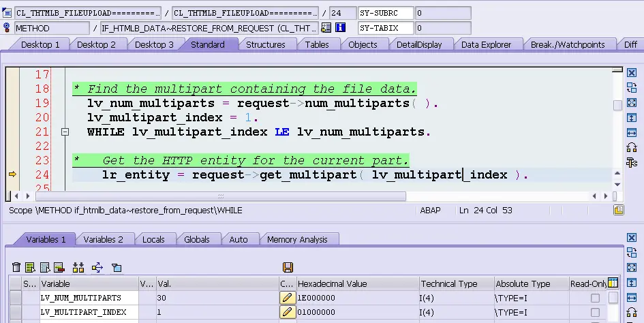The height and width of the screenshot is (323, 644).
Task: Click the blue box filter icon
Action: 117,268
